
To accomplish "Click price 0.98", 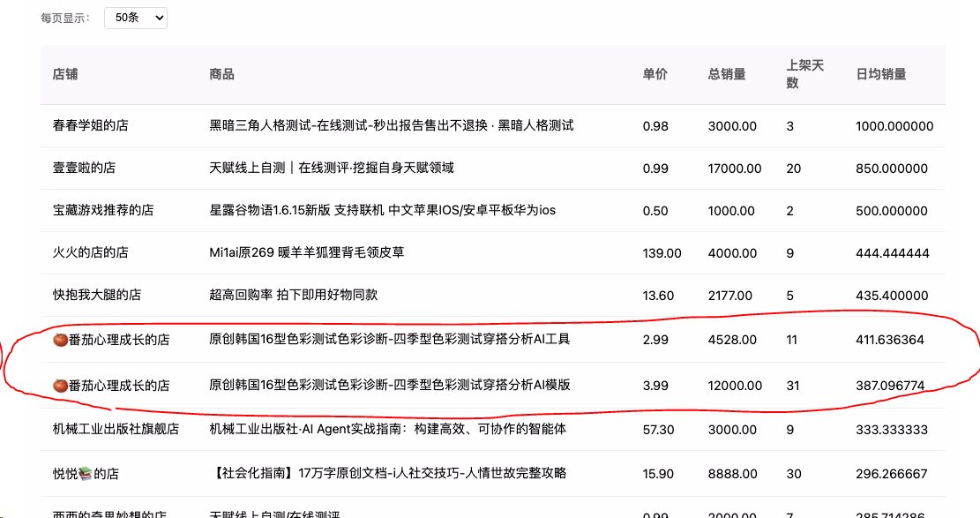I will pyautogui.click(x=655, y=126).
